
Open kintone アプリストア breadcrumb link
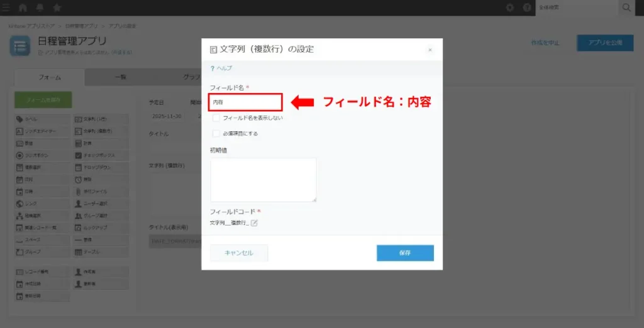[31, 26]
